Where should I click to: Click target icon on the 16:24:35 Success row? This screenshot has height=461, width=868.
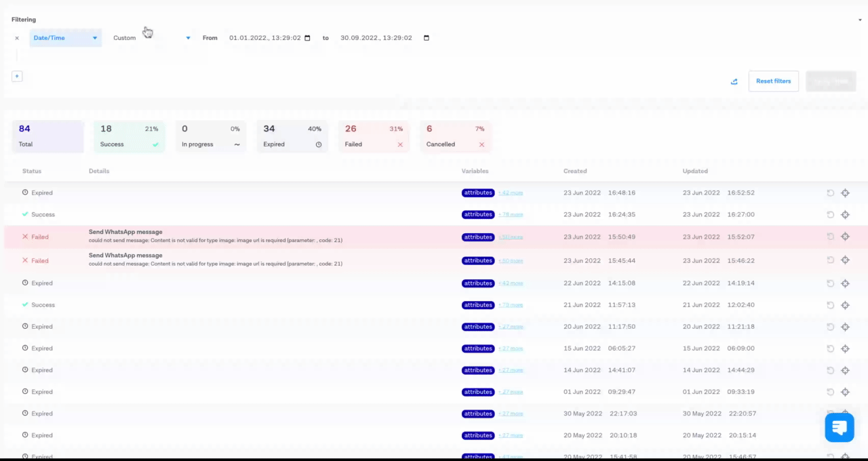pyautogui.click(x=845, y=215)
